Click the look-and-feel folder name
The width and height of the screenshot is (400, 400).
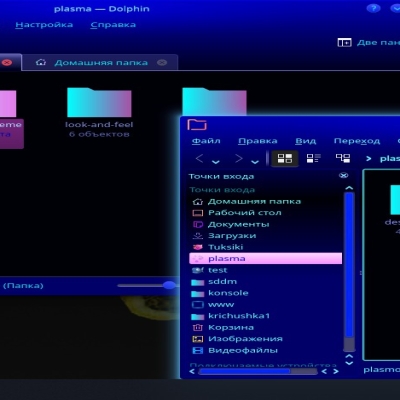99,125
